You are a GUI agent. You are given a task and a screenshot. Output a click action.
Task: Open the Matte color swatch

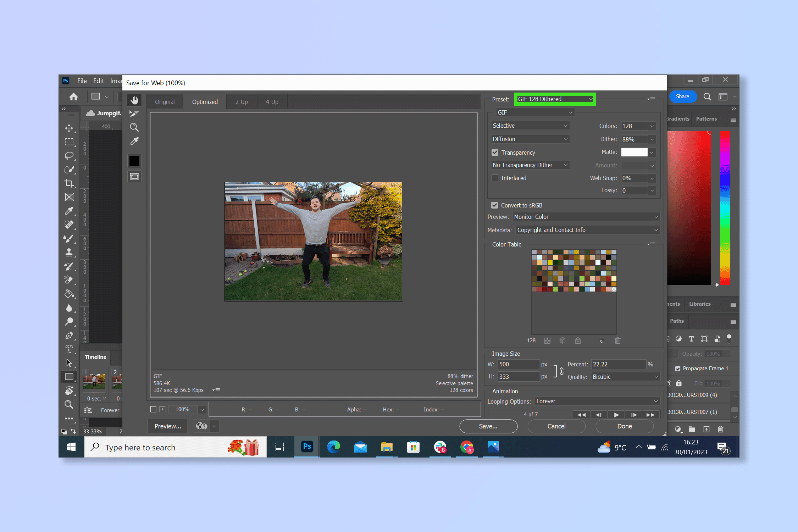(635, 152)
